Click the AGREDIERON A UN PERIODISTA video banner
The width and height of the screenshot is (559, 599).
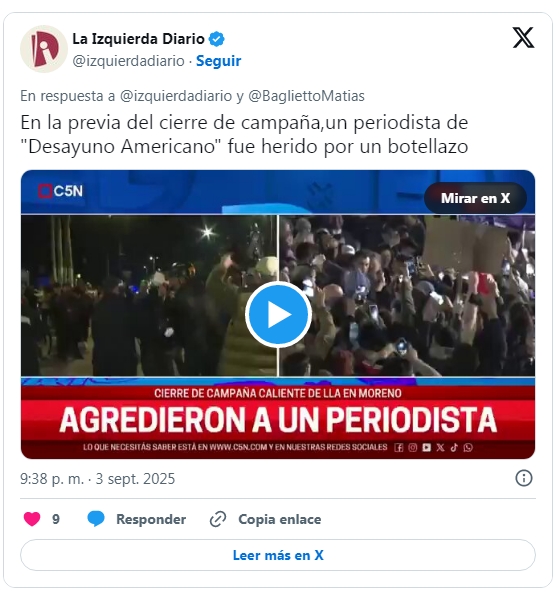[x=278, y=419]
